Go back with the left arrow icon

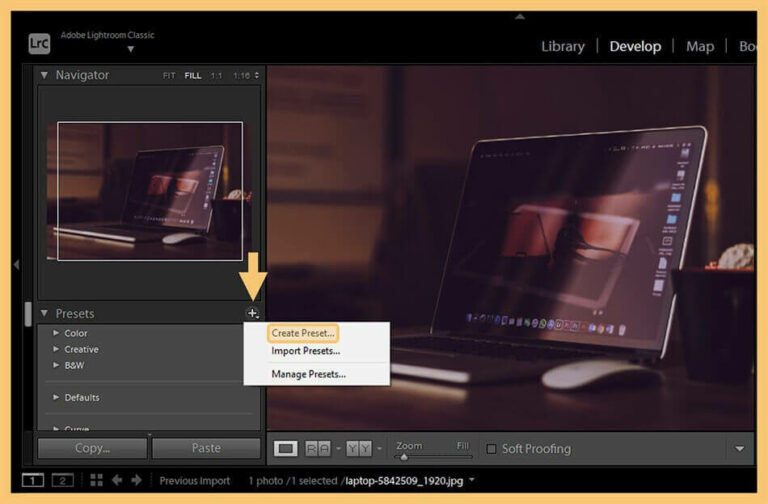pos(117,480)
